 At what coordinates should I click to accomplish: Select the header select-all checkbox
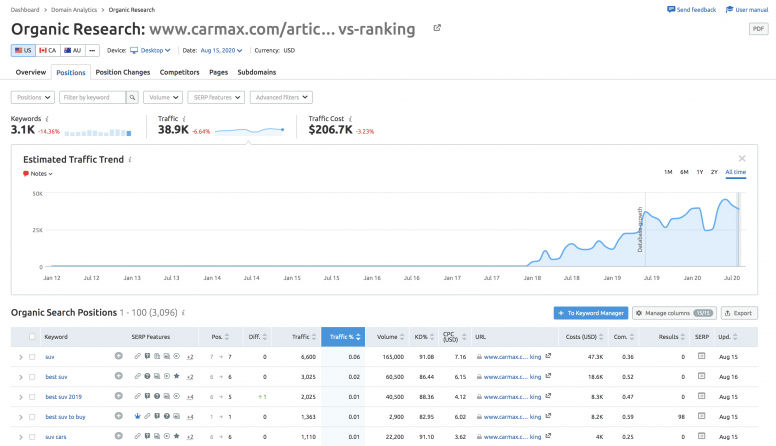pyautogui.click(x=32, y=337)
